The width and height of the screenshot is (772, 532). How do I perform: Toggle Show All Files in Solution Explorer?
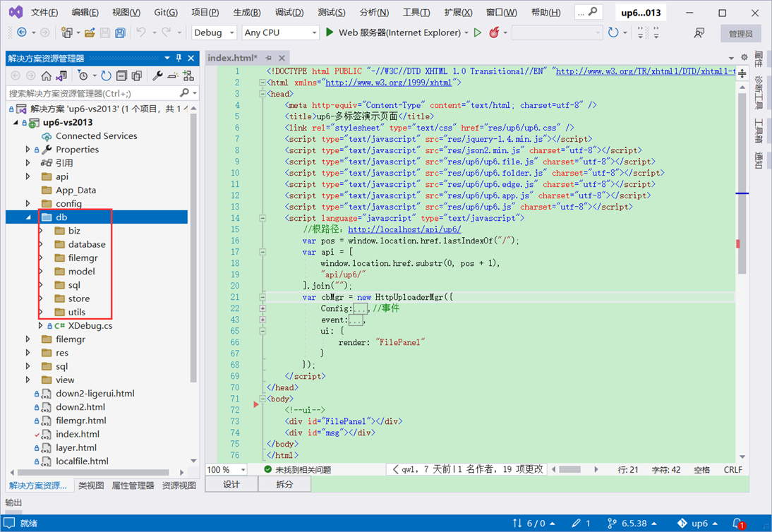coord(136,75)
